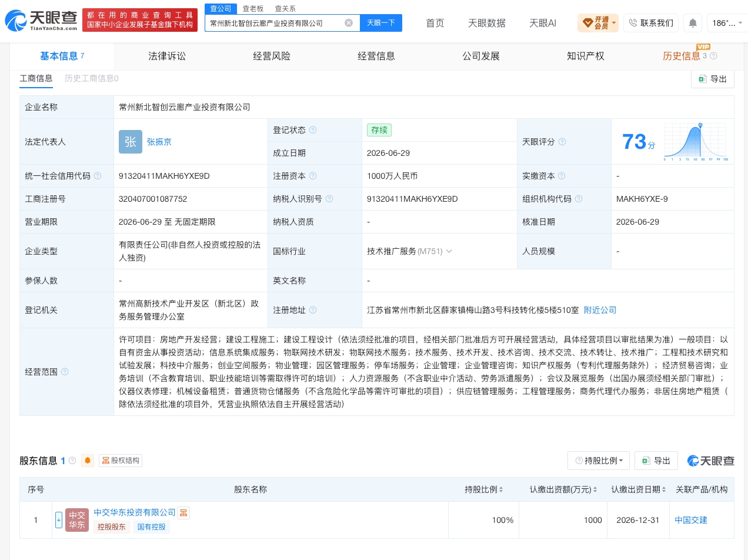This screenshot has height=560, width=748.
Task: Click the 中交华东 shareholder logo
Action: pyautogui.click(x=77, y=520)
